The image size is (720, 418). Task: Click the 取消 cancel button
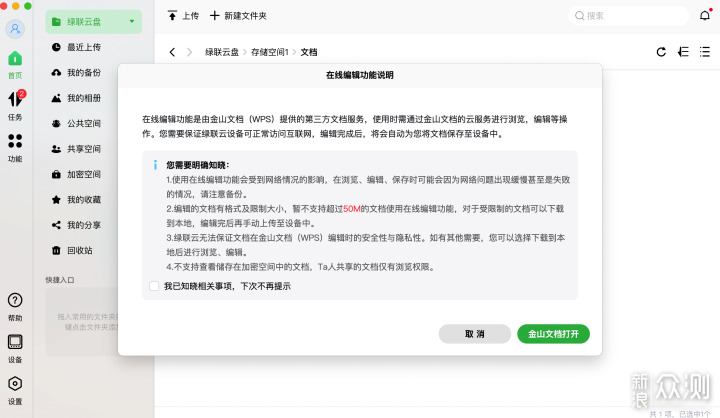475,334
